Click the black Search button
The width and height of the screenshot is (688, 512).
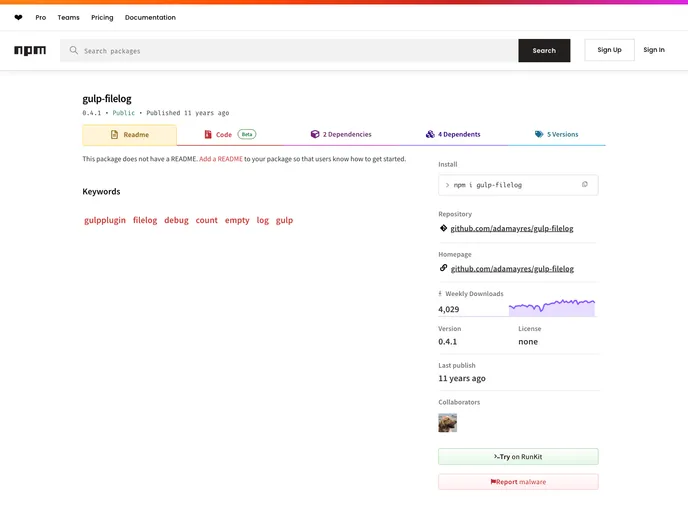click(x=544, y=50)
